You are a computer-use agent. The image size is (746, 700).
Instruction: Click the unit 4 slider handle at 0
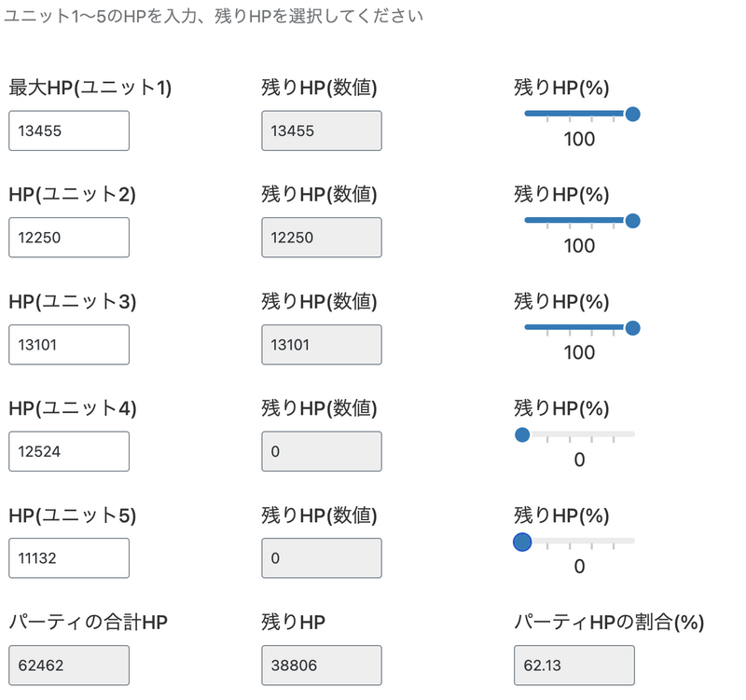coord(522,434)
